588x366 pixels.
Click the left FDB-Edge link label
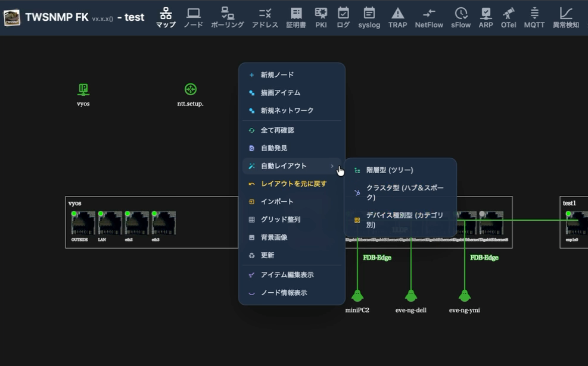(x=377, y=257)
